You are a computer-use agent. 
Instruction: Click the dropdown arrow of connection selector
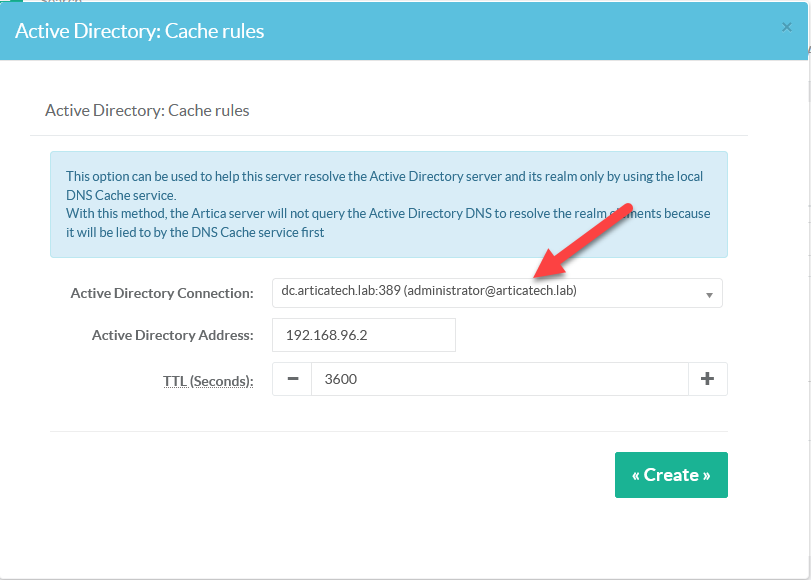(x=709, y=294)
